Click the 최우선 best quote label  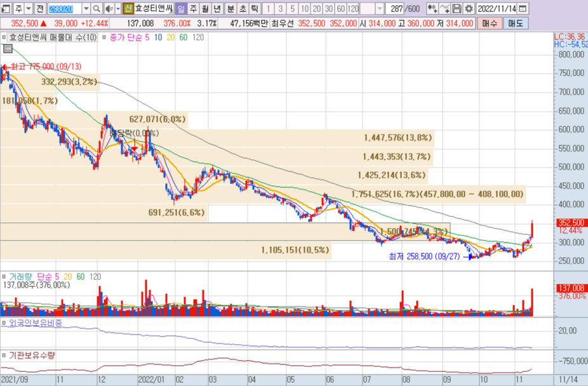pos(283,23)
